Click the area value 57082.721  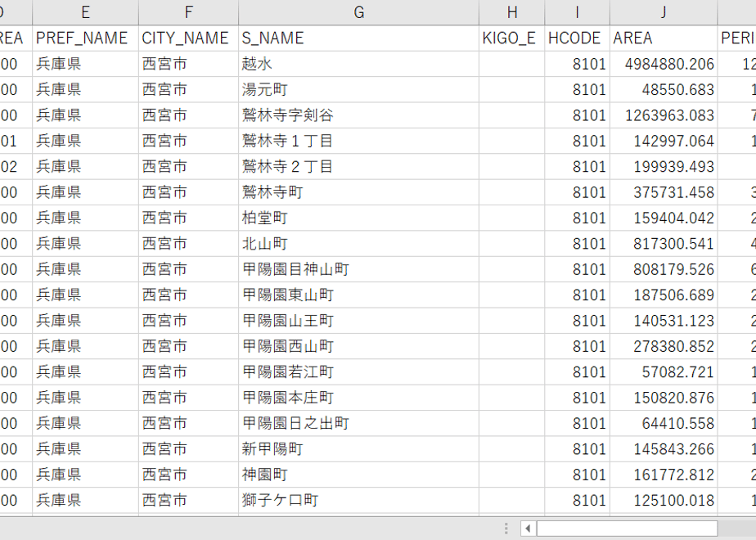pos(664,371)
